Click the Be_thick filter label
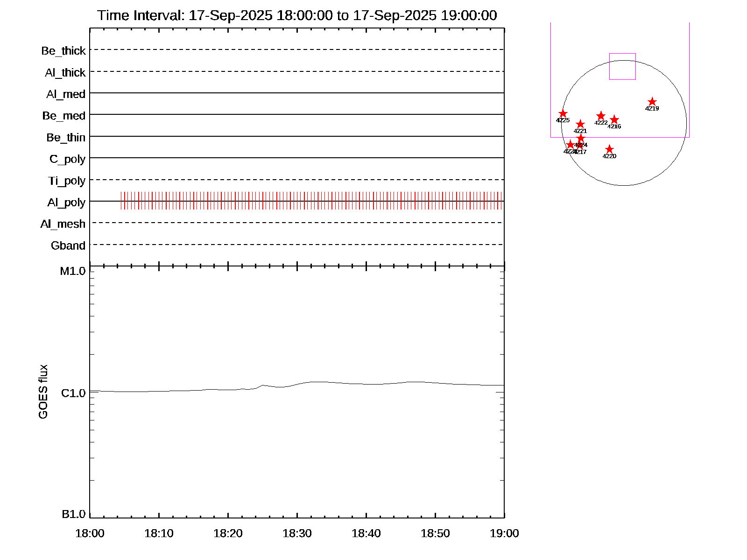Viewport: 747px width, 560px height. point(63,51)
